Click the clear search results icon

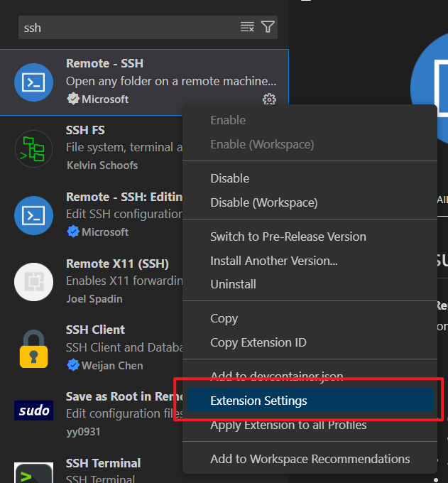[x=247, y=27]
